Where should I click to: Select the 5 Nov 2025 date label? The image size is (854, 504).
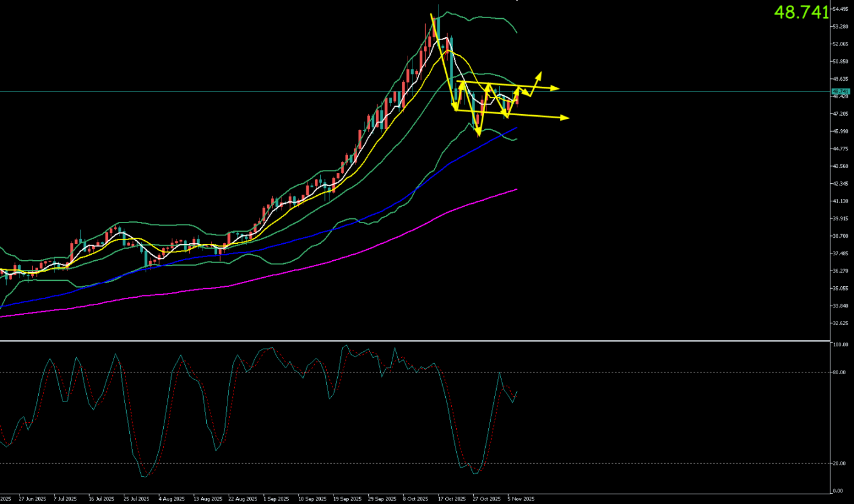pyautogui.click(x=521, y=499)
